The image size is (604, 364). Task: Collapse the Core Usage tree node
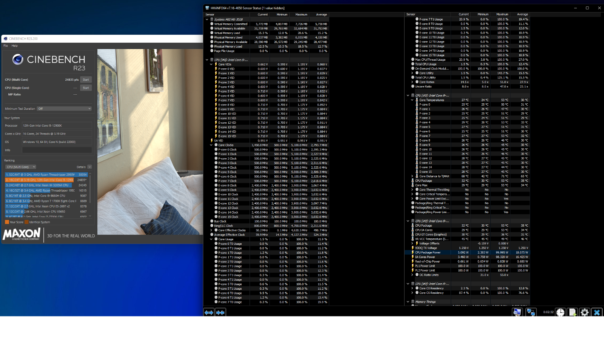click(211, 239)
